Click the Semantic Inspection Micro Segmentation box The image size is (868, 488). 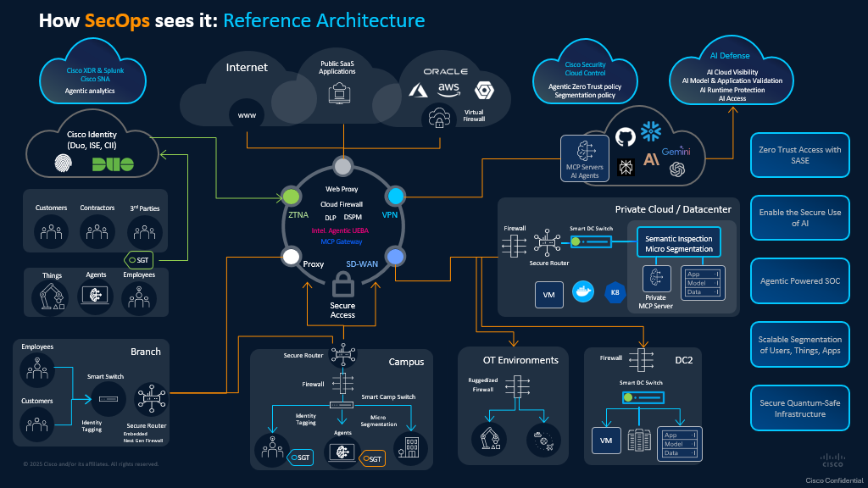pos(679,242)
